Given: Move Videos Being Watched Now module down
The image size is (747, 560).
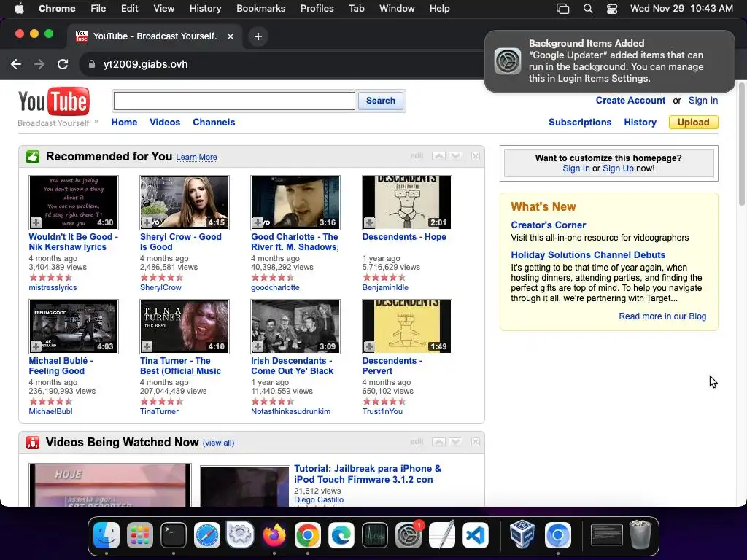Looking at the screenshot, I should [x=455, y=442].
